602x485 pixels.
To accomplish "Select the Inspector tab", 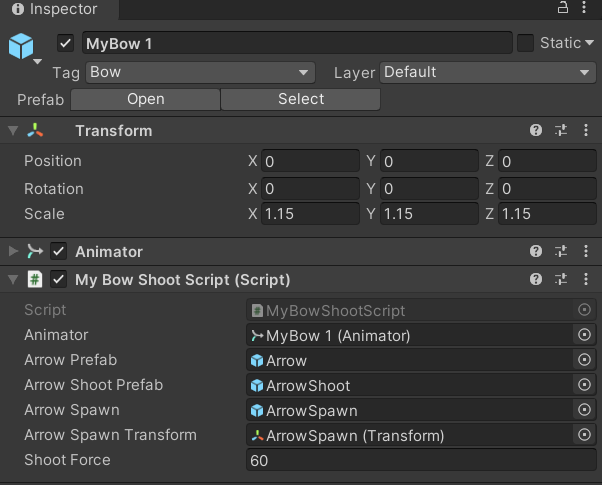I will [x=56, y=10].
